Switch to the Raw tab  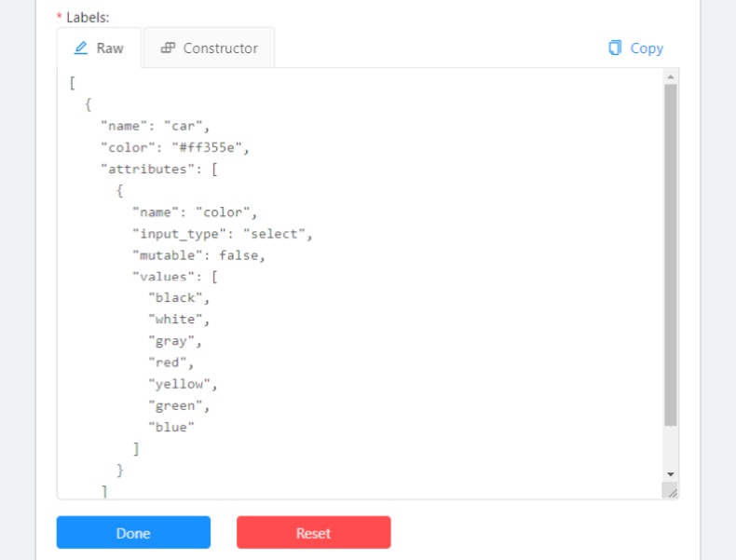pyautogui.click(x=99, y=48)
